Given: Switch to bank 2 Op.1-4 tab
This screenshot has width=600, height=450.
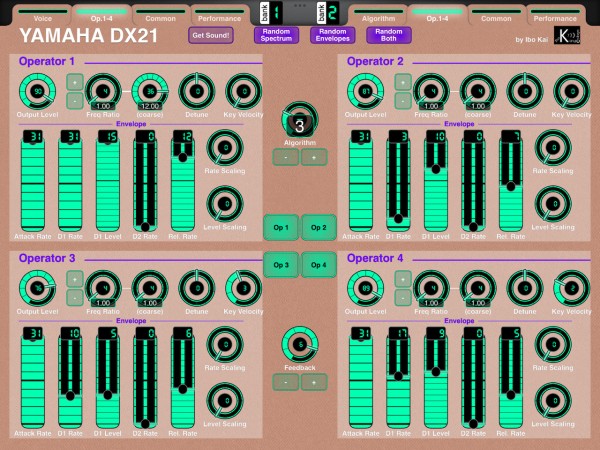Looking at the screenshot, I should click(x=437, y=16).
